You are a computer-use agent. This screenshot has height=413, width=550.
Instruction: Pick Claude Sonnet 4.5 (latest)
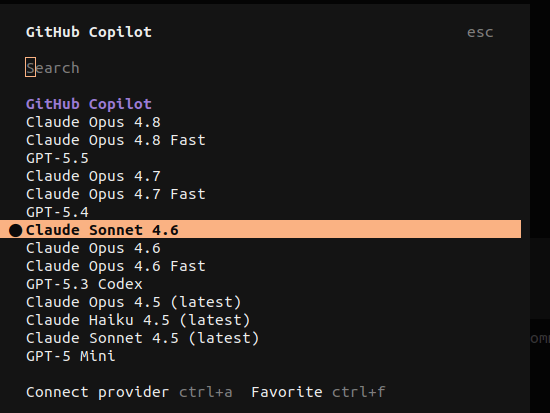click(x=142, y=338)
